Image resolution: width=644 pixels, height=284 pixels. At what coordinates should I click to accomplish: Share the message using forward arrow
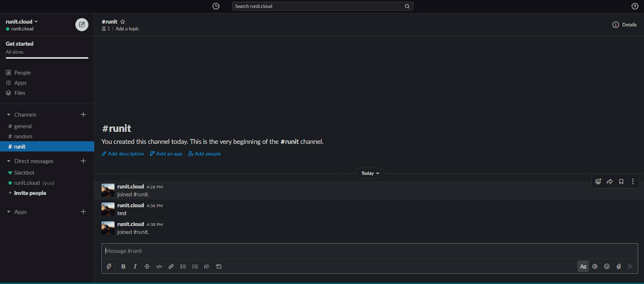(610, 181)
